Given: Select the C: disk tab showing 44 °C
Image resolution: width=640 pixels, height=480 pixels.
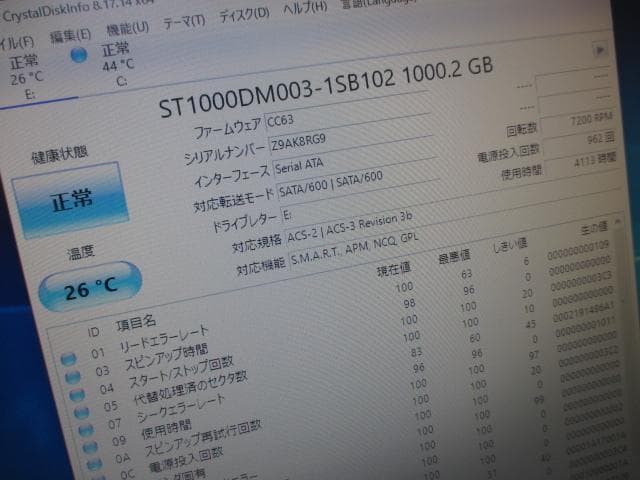Looking at the screenshot, I should pos(118,64).
